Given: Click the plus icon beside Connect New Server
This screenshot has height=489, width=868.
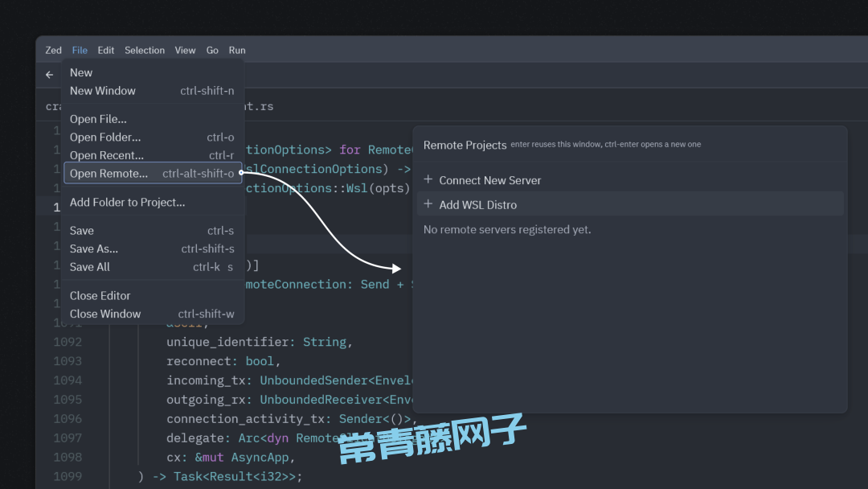Looking at the screenshot, I should point(428,180).
